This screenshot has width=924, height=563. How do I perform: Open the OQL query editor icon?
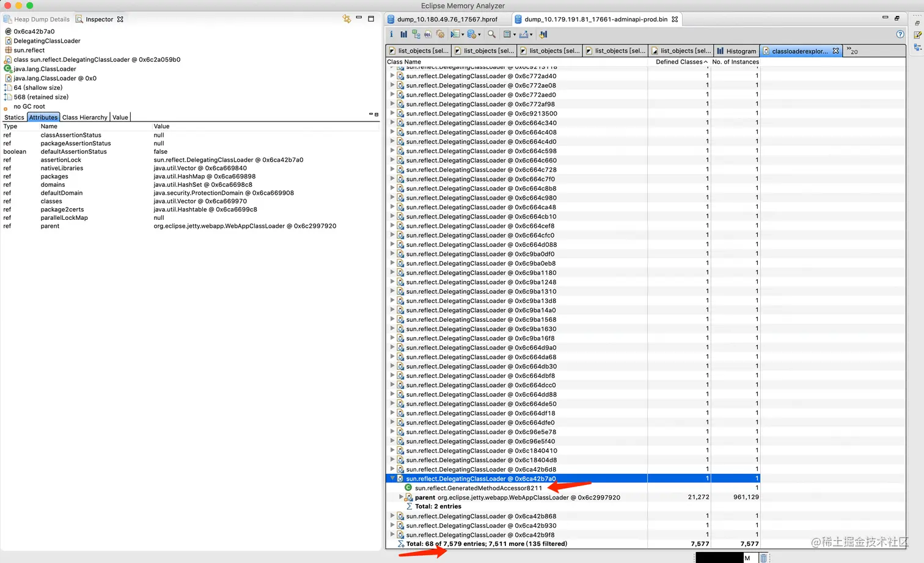[428, 34]
